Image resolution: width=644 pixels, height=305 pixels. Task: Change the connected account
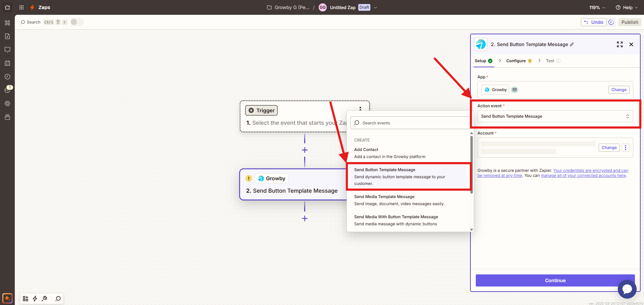click(609, 148)
